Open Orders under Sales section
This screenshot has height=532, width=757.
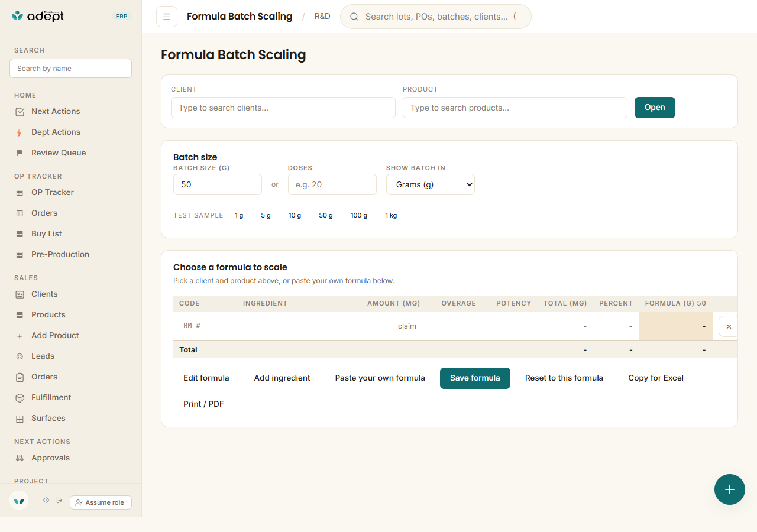click(44, 377)
